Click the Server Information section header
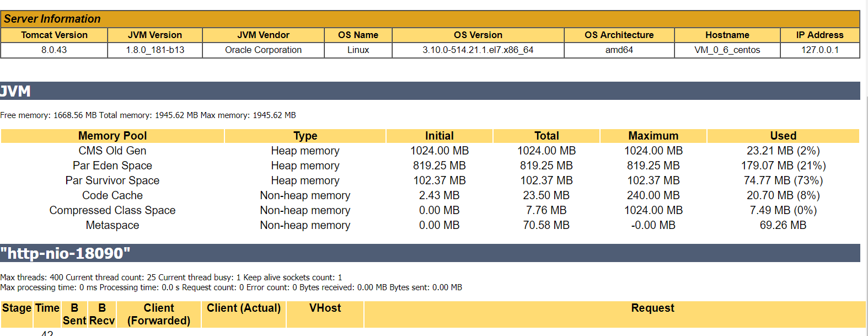Screen dimensions: 868x336 click(x=52, y=19)
